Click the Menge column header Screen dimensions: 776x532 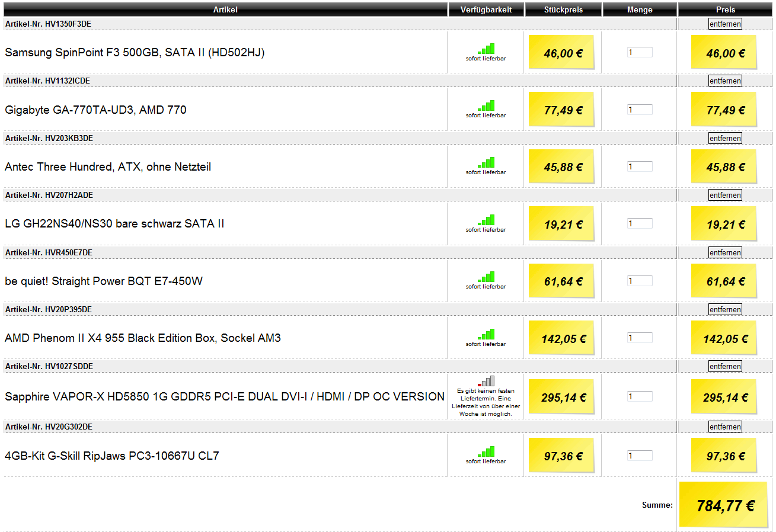(640, 9)
